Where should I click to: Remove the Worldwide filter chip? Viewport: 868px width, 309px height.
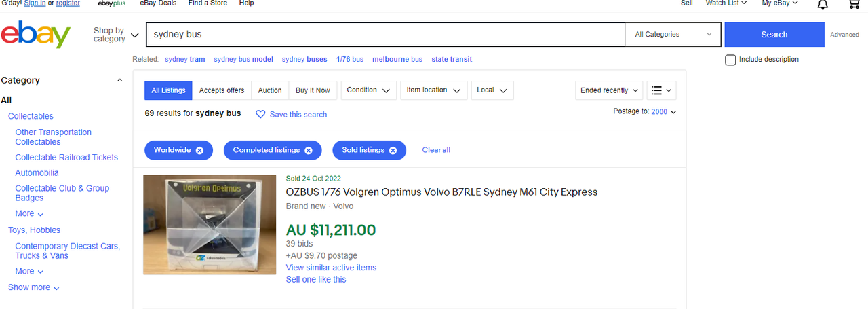click(199, 150)
